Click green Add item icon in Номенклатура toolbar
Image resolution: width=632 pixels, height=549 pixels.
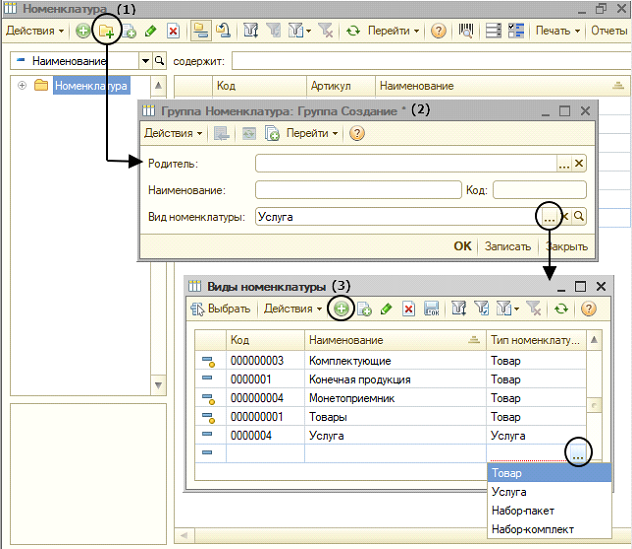click(83, 31)
